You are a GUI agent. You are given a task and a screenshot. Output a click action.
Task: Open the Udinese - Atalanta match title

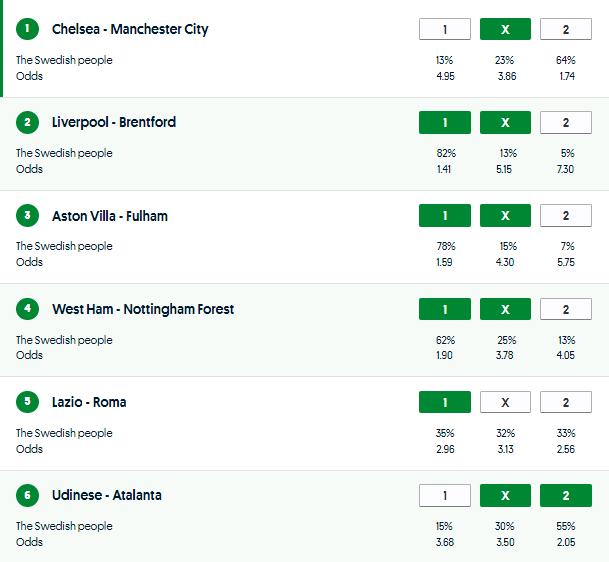pos(107,495)
